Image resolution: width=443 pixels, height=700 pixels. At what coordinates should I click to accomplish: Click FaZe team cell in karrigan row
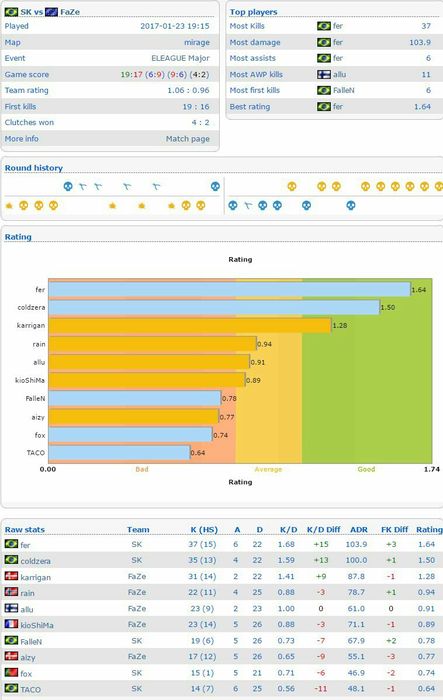point(137,576)
